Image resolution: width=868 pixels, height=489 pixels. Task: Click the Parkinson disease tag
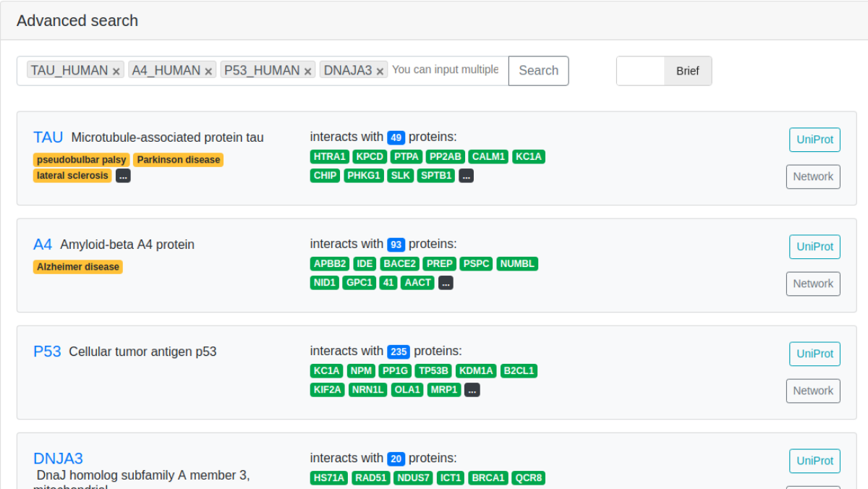tap(178, 160)
